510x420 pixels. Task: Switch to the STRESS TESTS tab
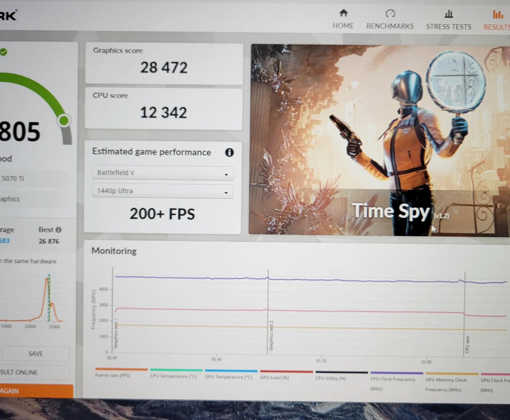[448, 27]
